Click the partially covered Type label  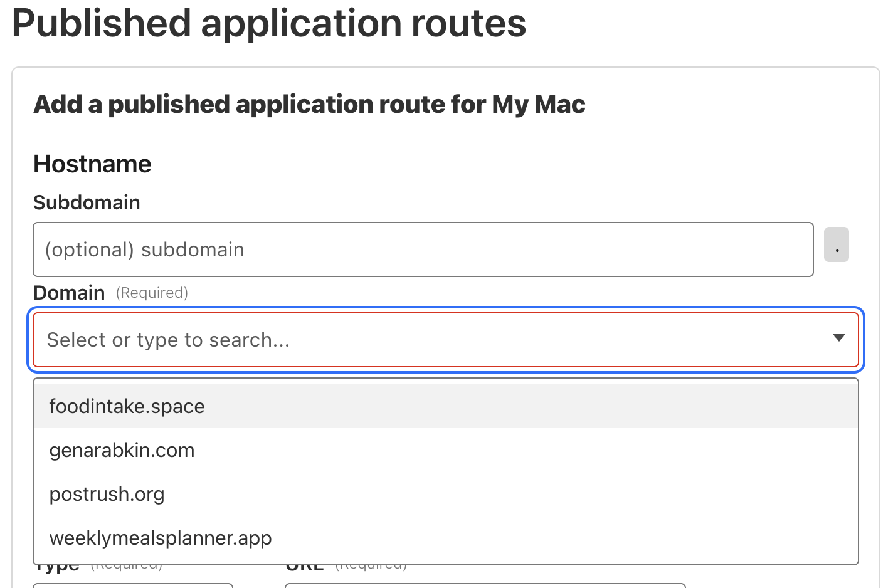click(56, 568)
